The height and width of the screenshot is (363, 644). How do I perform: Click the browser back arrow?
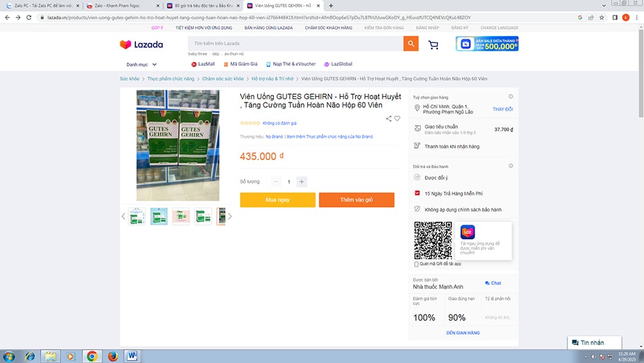point(7,17)
